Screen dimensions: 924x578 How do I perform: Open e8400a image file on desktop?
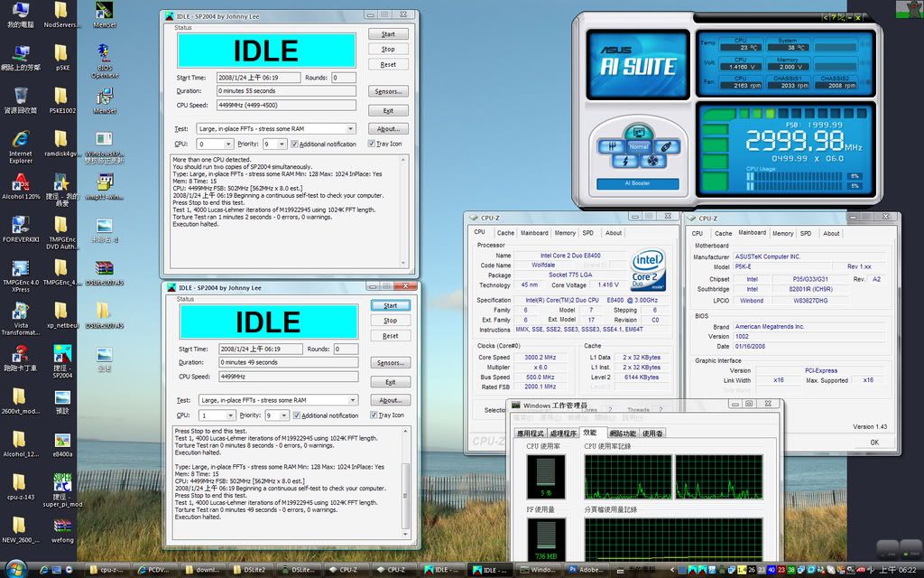[62, 444]
